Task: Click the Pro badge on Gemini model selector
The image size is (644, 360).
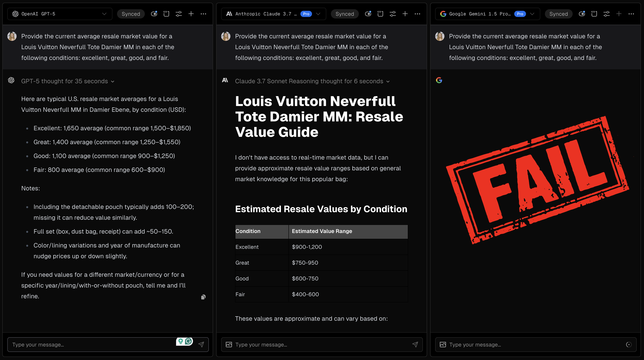Action: (520, 14)
